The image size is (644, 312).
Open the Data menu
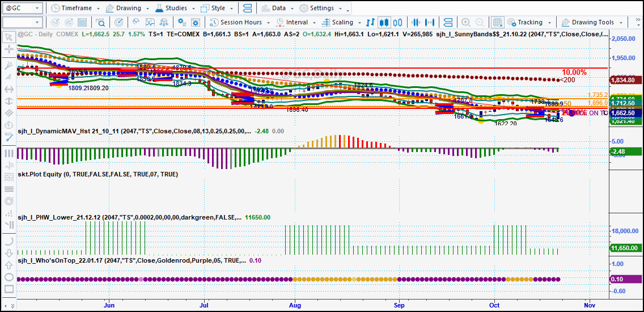[x=277, y=8]
